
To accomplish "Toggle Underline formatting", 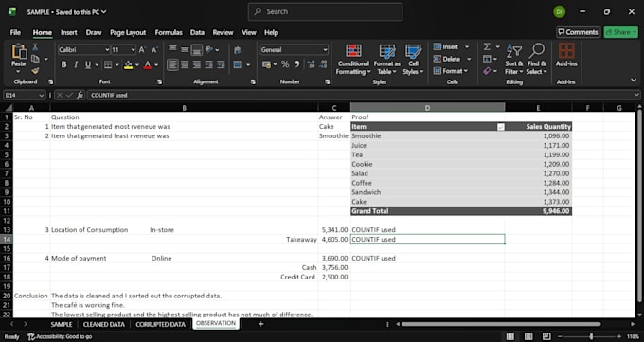I will [87, 64].
